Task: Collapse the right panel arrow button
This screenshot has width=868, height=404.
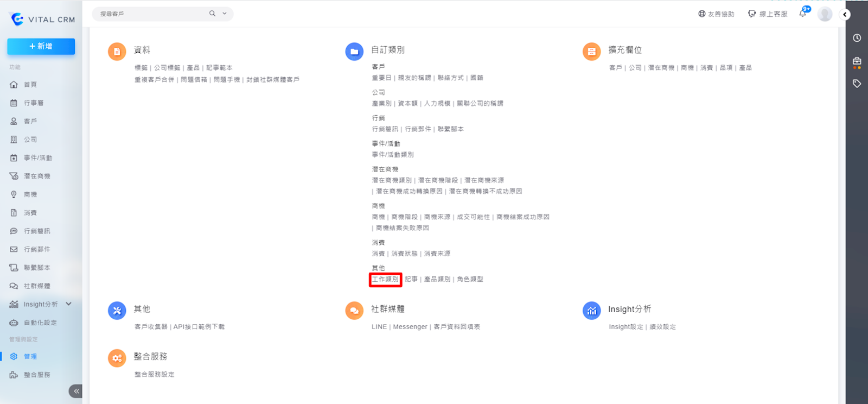Action: coord(845,15)
